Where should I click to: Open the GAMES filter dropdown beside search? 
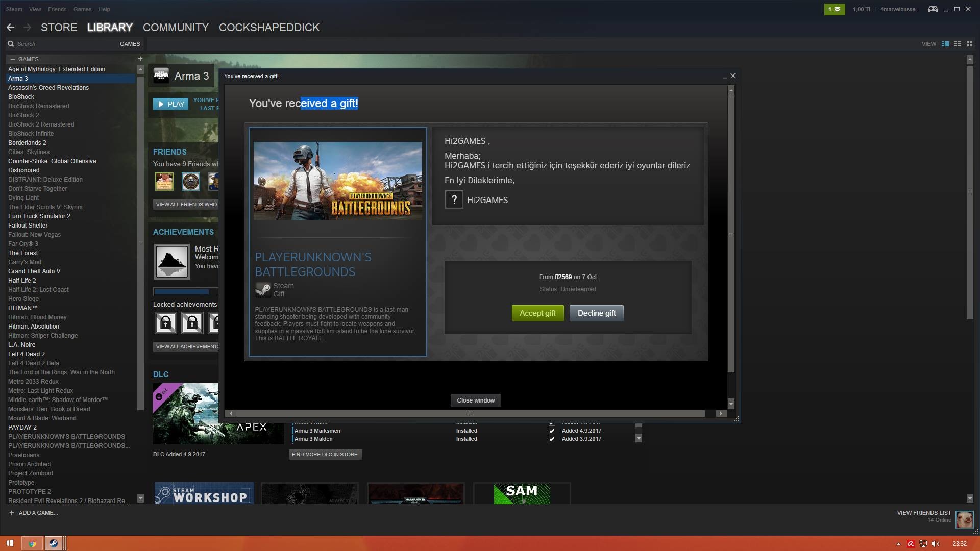pyautogui.click(x=130, y=44)
